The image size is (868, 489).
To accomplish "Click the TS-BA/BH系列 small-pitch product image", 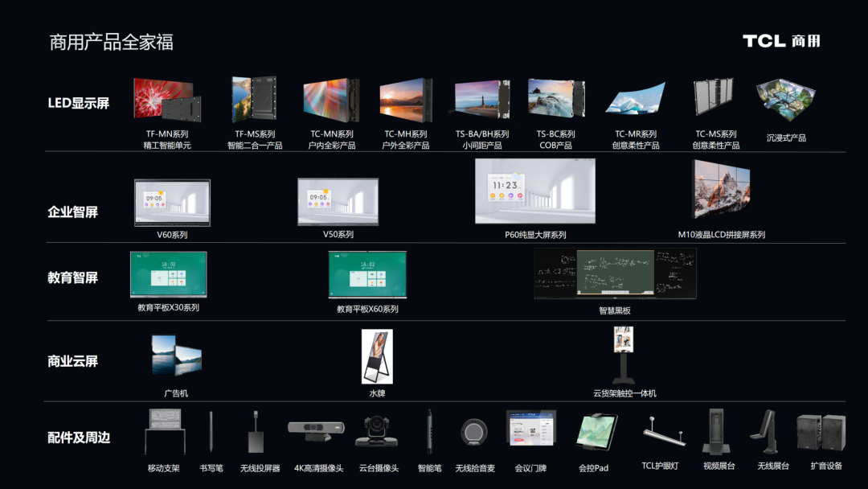I will click(481, 99).
